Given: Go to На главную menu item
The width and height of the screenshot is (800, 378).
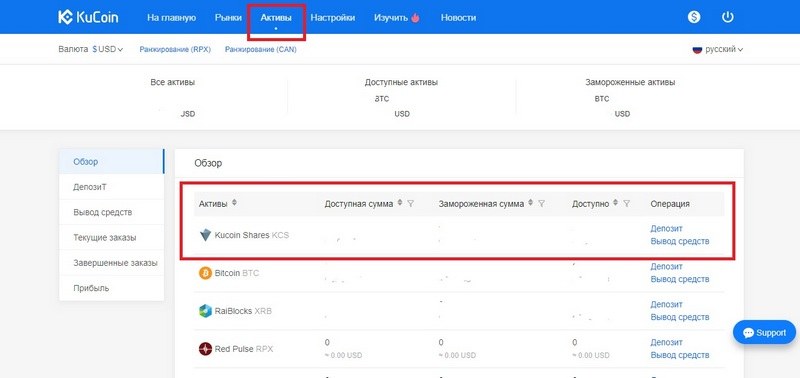Looking at the screenshot, I should tap(171, 17).
